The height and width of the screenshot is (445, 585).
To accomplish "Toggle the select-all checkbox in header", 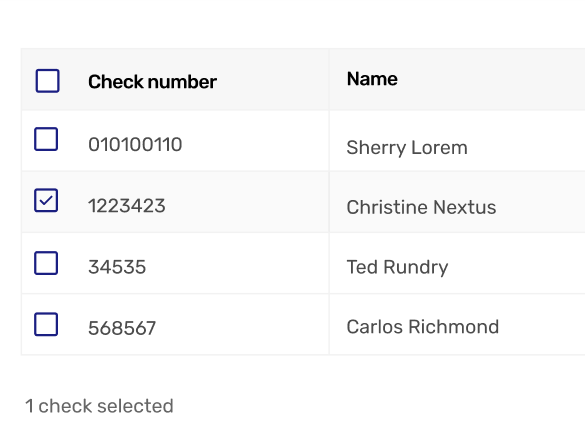I will [x=47, y=81].
